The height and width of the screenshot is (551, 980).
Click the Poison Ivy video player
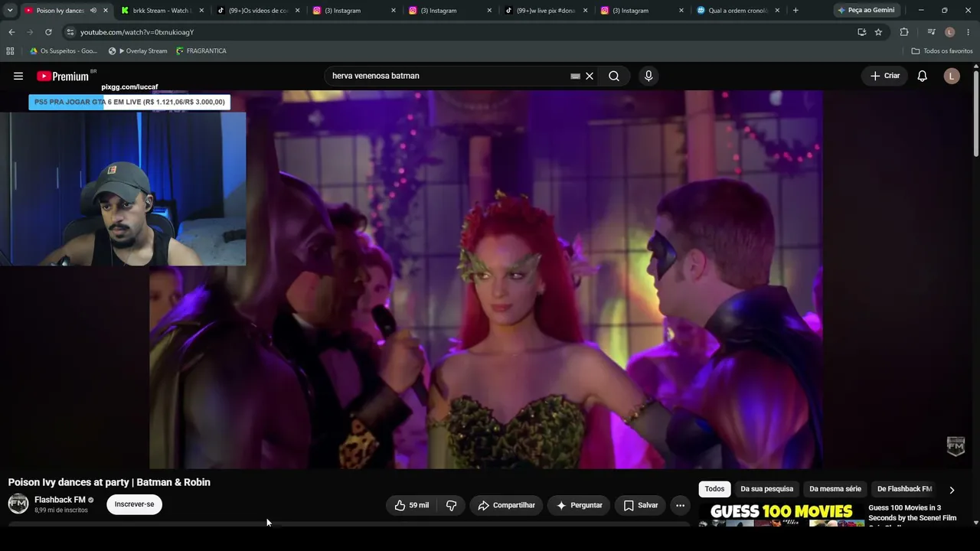coord(486,279)
